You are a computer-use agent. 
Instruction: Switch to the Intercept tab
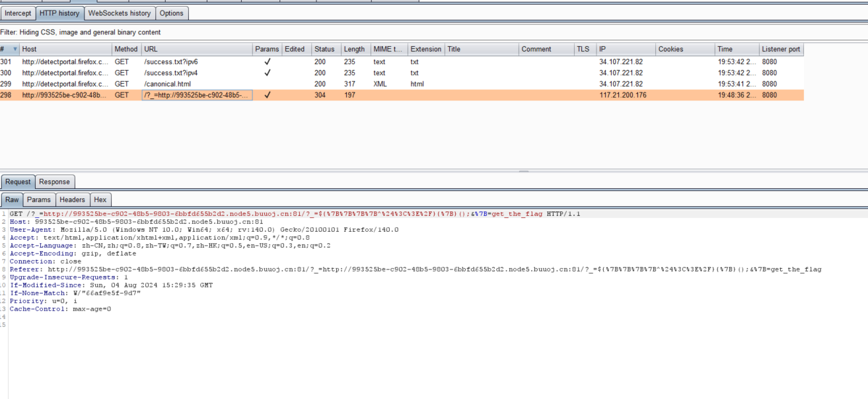pos(18,13)
